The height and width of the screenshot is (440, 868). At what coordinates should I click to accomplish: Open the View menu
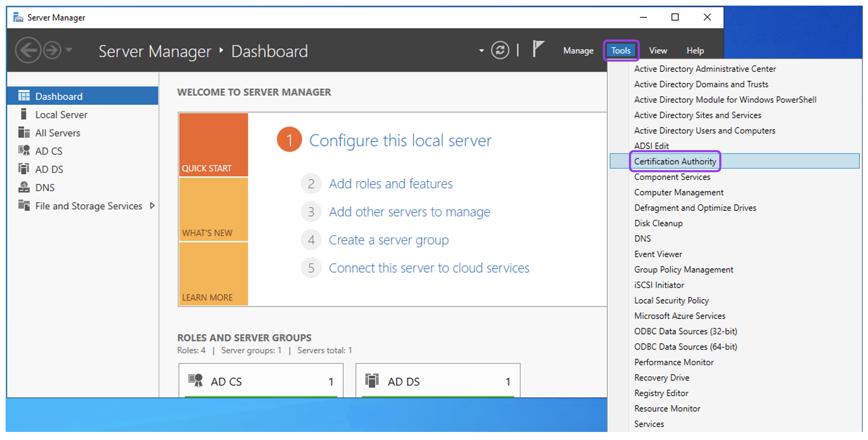pos(658,51)
